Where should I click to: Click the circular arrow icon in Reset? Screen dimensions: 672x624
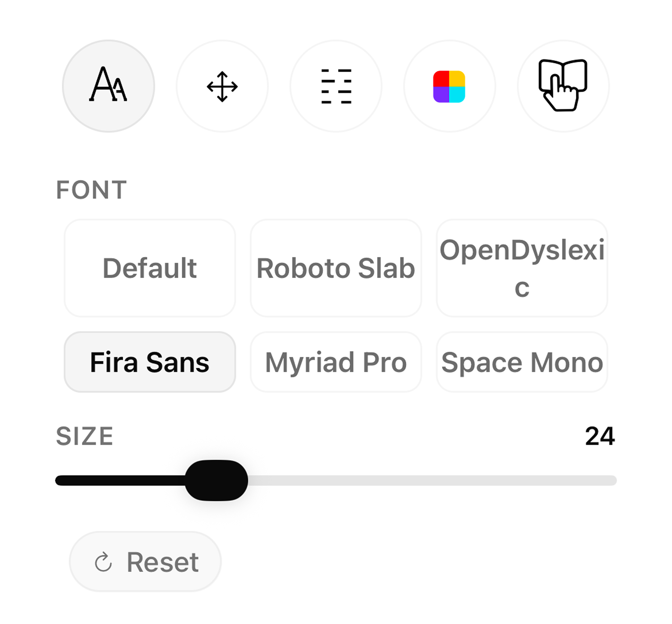pyautogui.click(x=103, y=562)
